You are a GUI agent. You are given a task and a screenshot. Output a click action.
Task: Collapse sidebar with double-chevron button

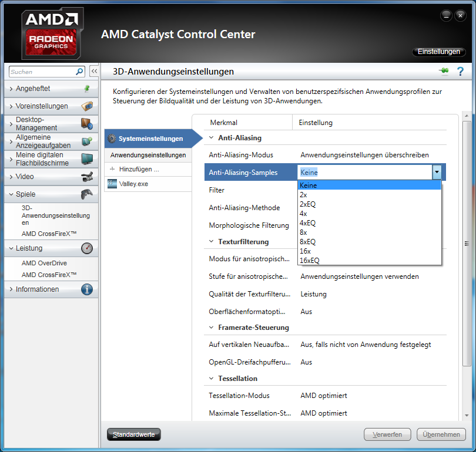(x=94, y=71)
